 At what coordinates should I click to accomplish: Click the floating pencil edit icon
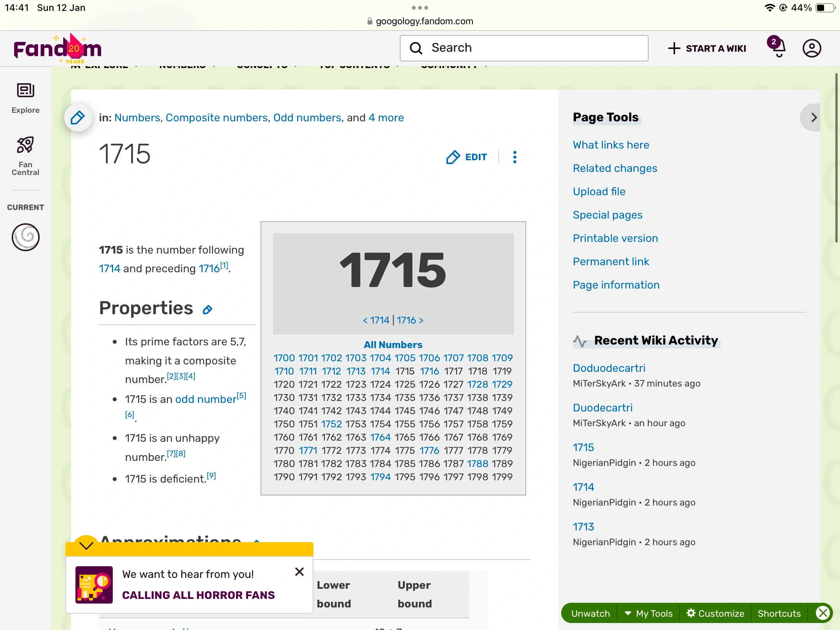[x=78, y=117]
